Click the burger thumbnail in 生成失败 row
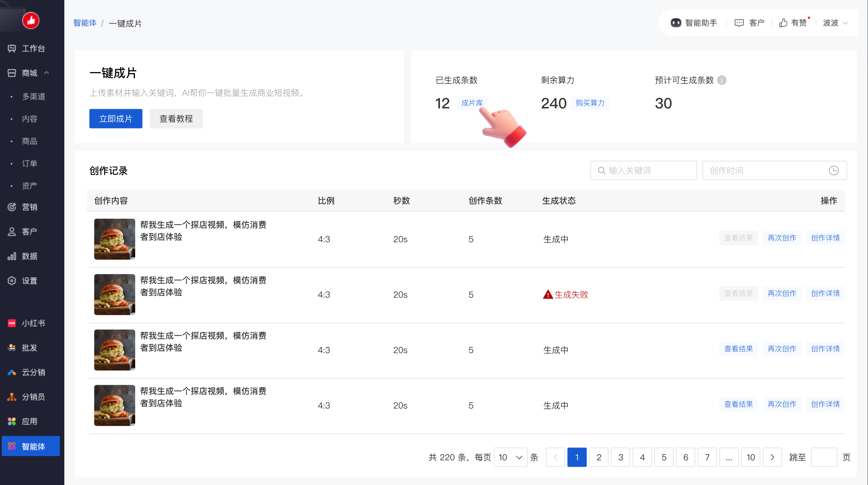Screen dimensions: 868x485 tap(114, 294)
